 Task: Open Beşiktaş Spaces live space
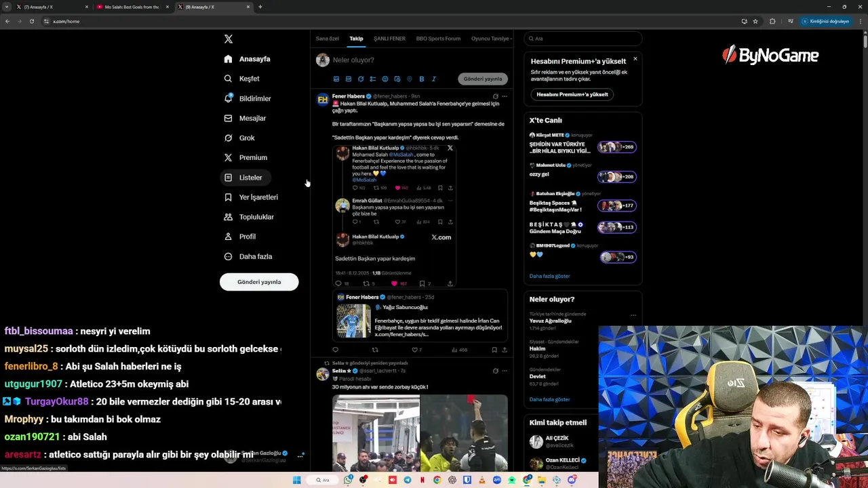583,203
